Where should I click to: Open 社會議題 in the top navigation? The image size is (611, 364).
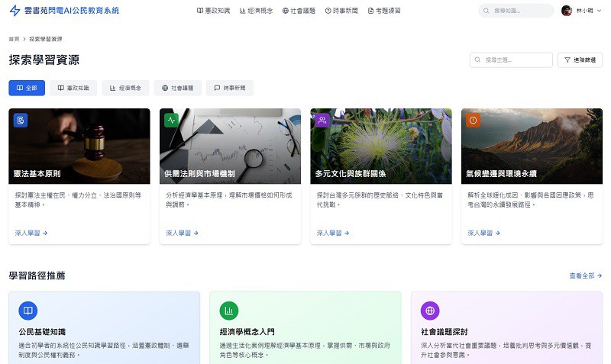click(x=299, y=11)
